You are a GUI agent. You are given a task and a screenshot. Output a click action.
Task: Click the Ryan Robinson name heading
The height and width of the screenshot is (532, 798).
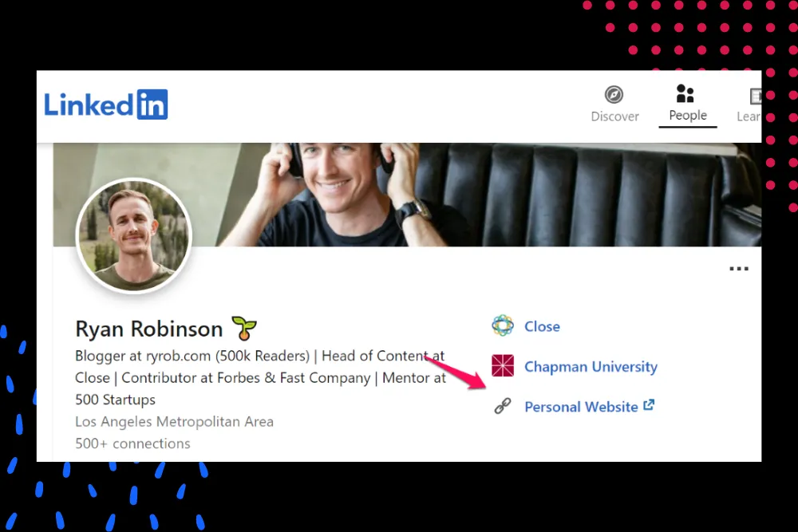pos(149,329)
